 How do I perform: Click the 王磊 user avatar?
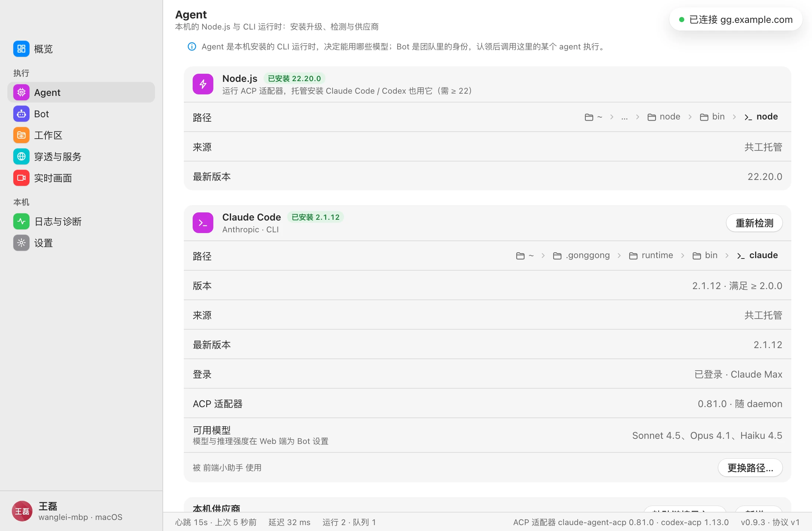(x=22, y=511)
